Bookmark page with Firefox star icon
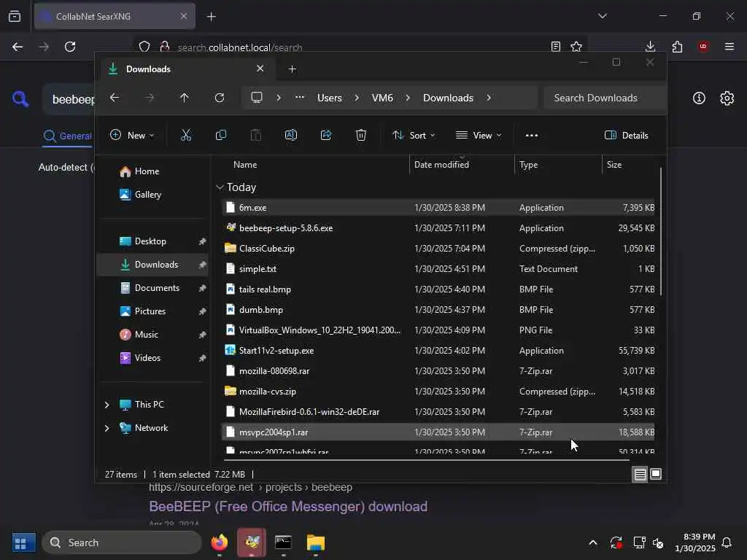 coord(576,47)
